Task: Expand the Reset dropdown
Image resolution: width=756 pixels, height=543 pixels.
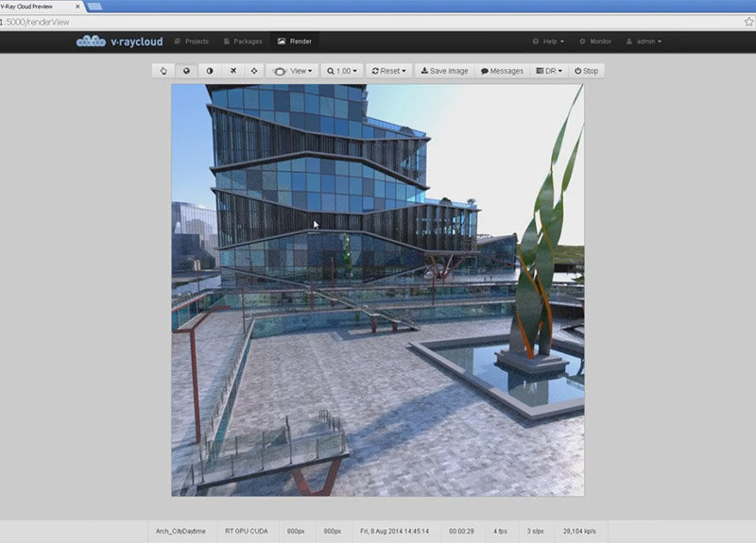Action: [389, 71]
